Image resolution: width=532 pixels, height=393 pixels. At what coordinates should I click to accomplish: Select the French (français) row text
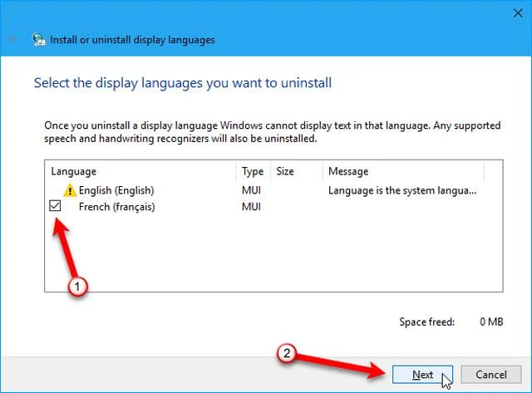point(116,207)
